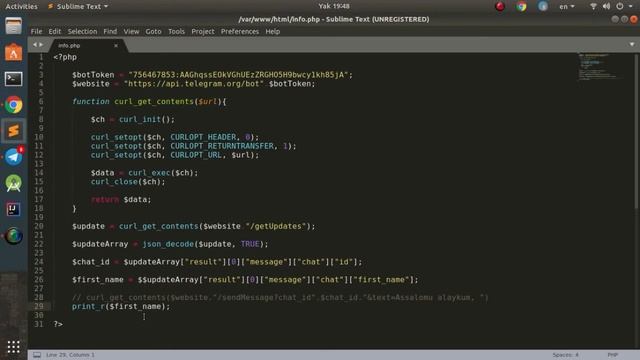Go to previous tab with left arrow
Screen dimensions: 640x360
pos(35,44)
